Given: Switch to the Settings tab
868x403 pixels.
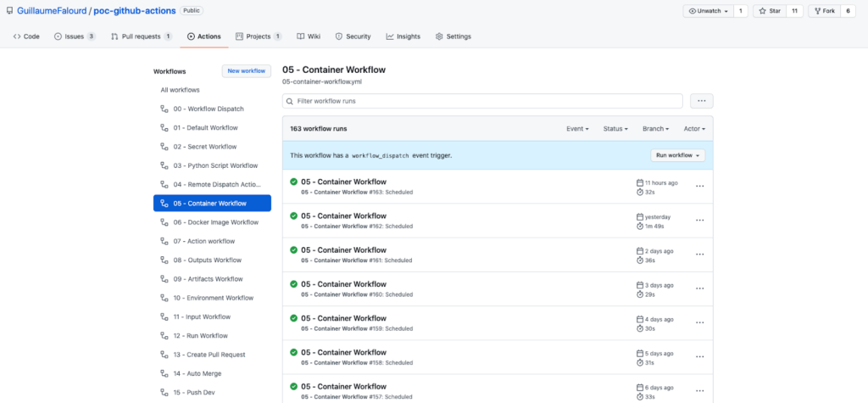Looking at the screenshot, I should click(453, 36).
